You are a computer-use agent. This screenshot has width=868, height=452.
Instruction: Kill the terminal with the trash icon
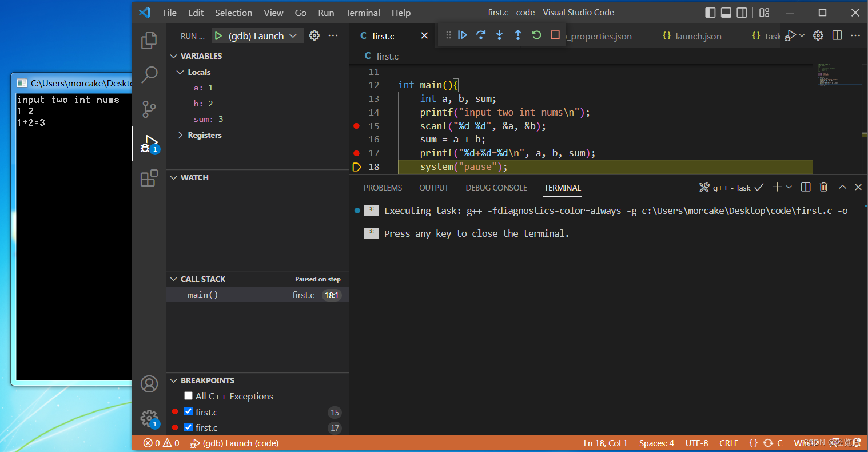(823, 187)
